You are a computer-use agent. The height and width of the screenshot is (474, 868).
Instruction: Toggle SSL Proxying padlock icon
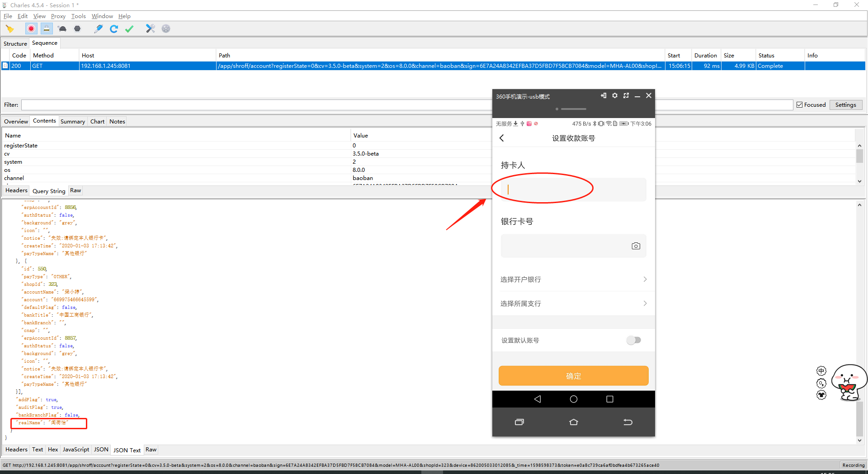pyautogui.click(x=46, y=29)
